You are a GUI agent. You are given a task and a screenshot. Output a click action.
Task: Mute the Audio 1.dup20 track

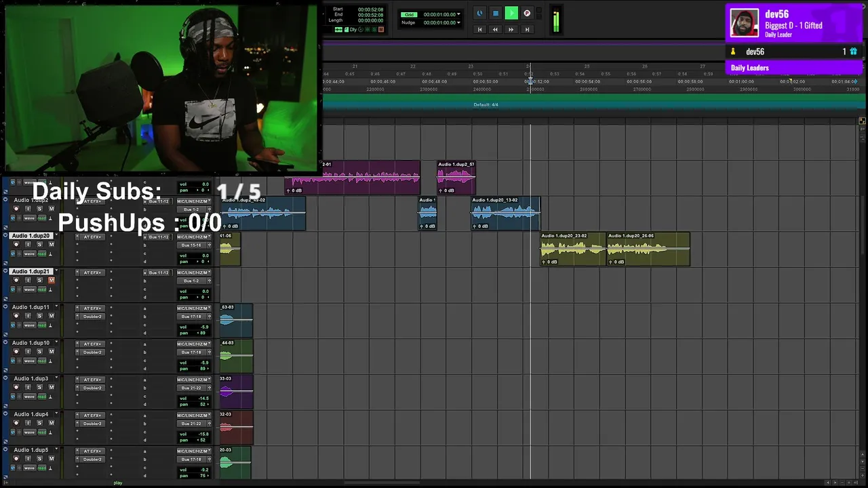point(51,245)
